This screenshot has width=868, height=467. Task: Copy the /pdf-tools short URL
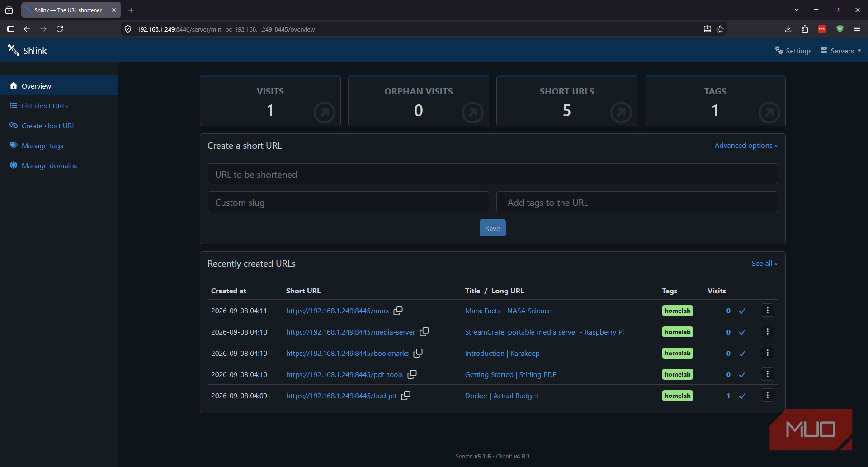click(412, 374)
